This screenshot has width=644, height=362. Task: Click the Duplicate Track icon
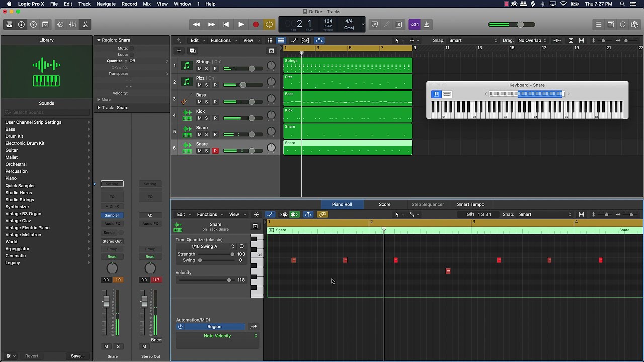192,51
